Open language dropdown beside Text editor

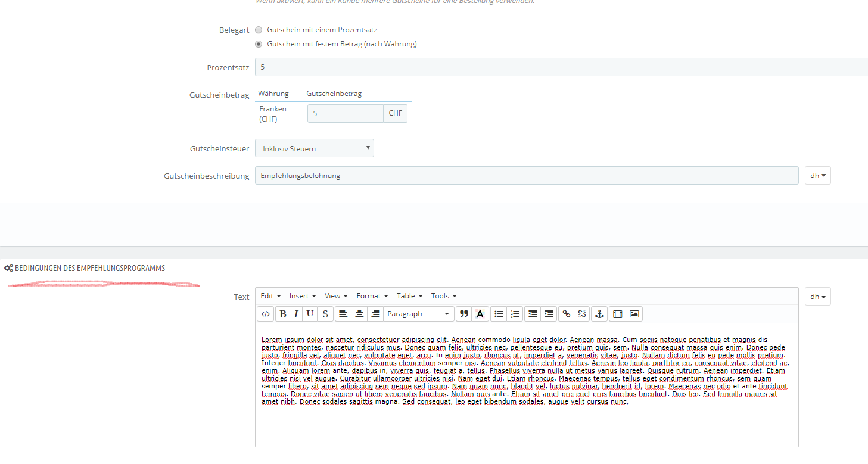pos(817,297)
